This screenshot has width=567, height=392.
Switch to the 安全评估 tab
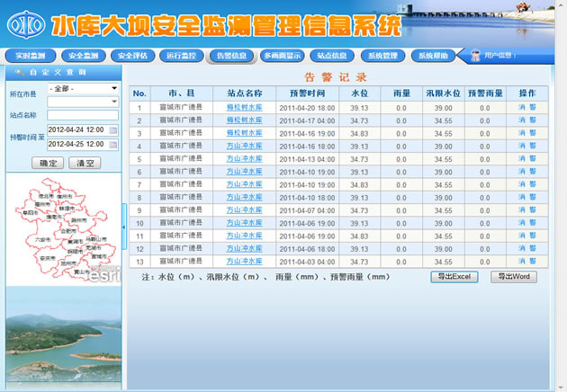[131, 56]
